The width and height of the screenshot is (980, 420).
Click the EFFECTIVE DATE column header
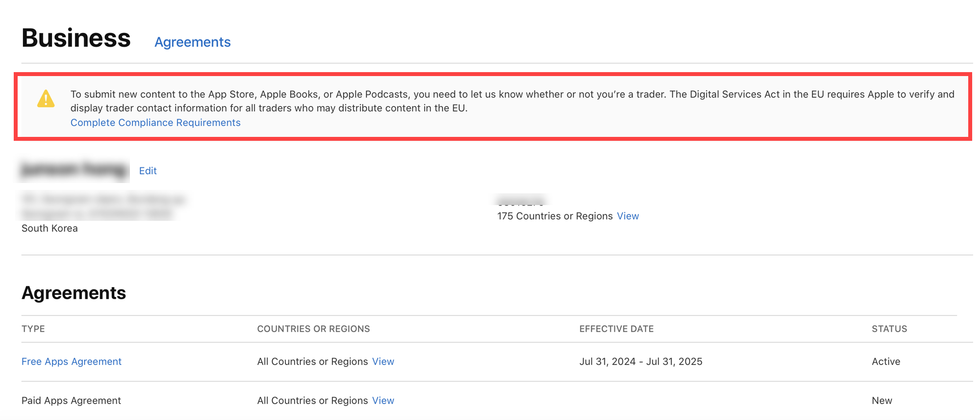[616, 329]
